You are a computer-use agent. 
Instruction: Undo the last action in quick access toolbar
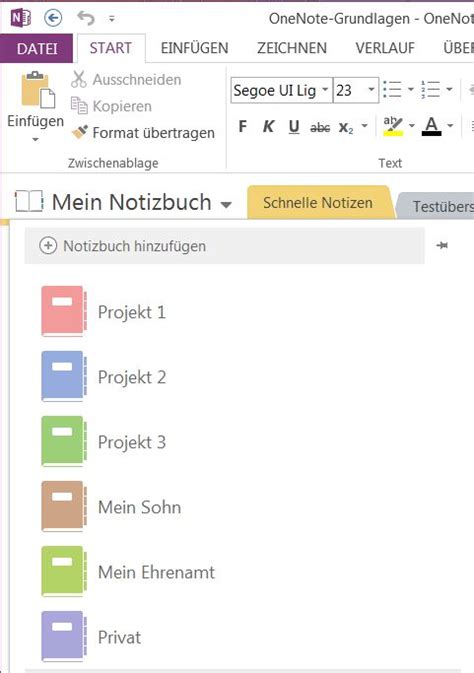[86, 18]
